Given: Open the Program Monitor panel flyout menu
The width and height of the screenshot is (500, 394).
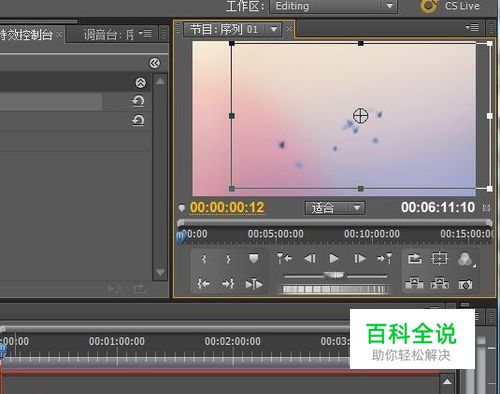Looking at the screenshot, I should (x=472, y=28).
